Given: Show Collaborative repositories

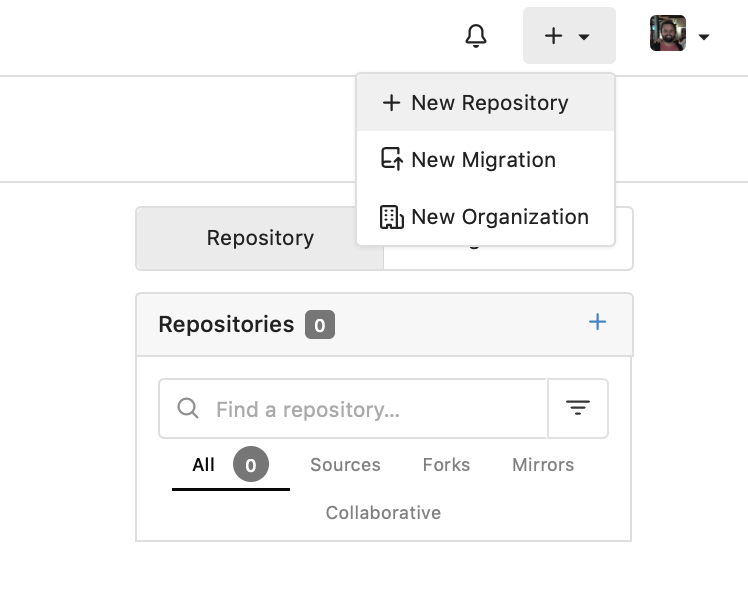Looking at the screenshot, I should [384, 513].
